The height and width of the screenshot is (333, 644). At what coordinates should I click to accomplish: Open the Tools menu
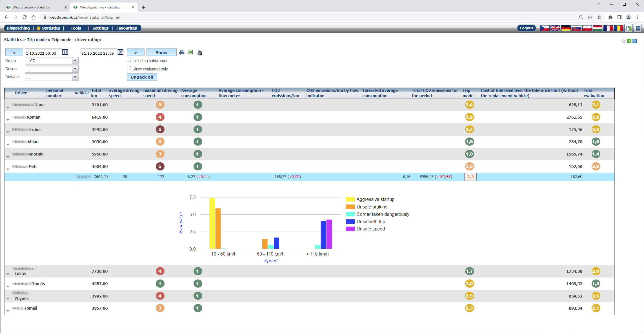[x=76, y=28]
